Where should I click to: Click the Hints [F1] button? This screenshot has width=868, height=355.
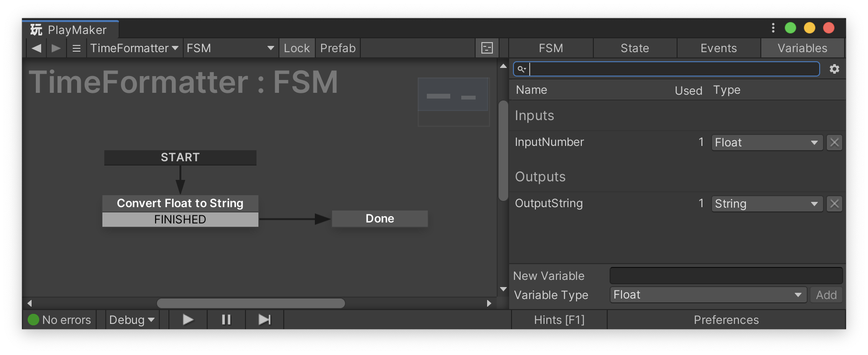[x=559, y=320]
